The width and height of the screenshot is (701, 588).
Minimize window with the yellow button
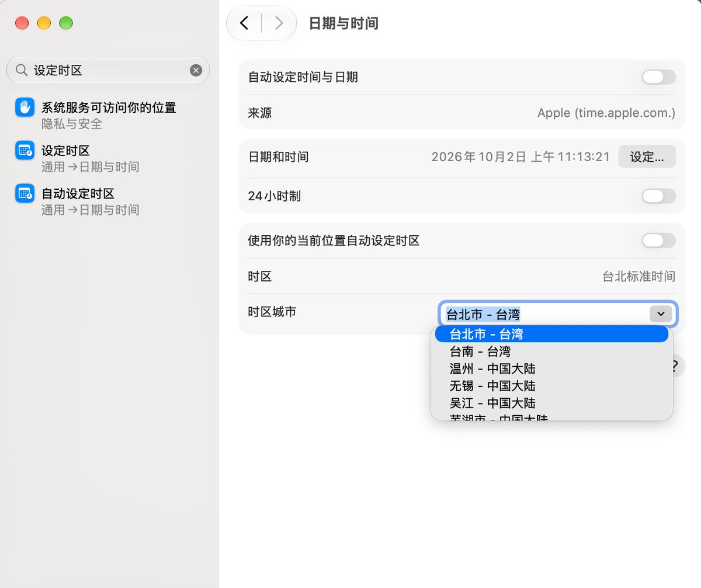(44, 23)
